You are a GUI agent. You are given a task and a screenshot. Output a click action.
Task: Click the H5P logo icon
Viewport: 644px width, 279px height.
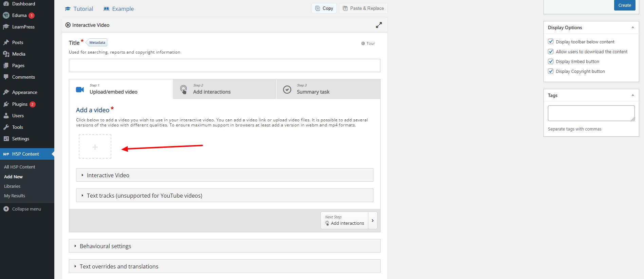[x=6, y=154]
